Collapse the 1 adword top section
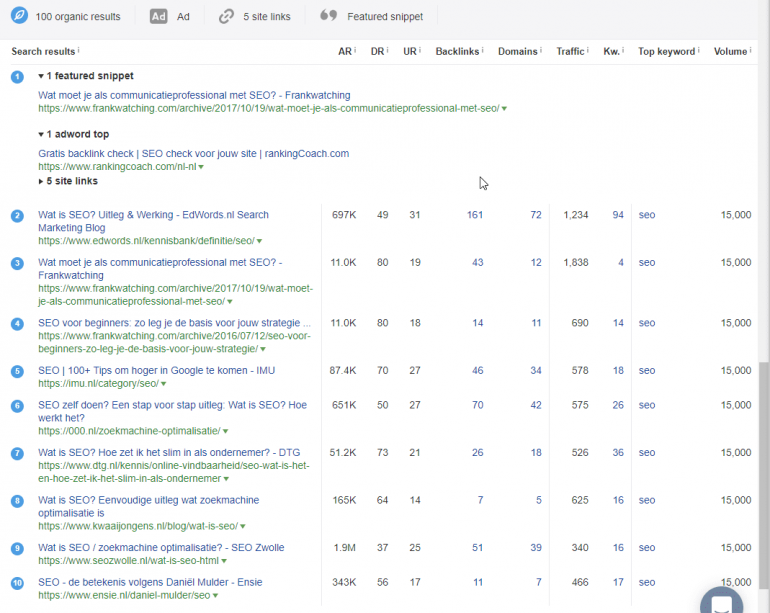The image size is (770, 613). [x=41, y=135]
